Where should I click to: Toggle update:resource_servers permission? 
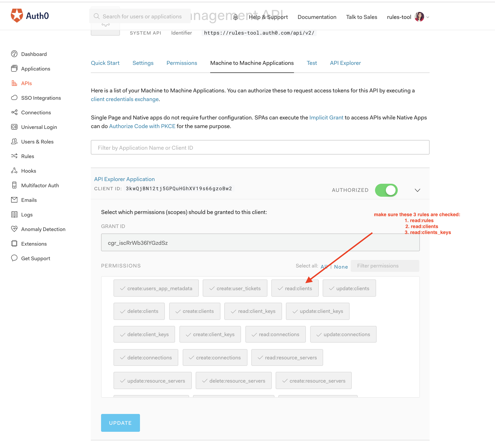tap(153, 381)
